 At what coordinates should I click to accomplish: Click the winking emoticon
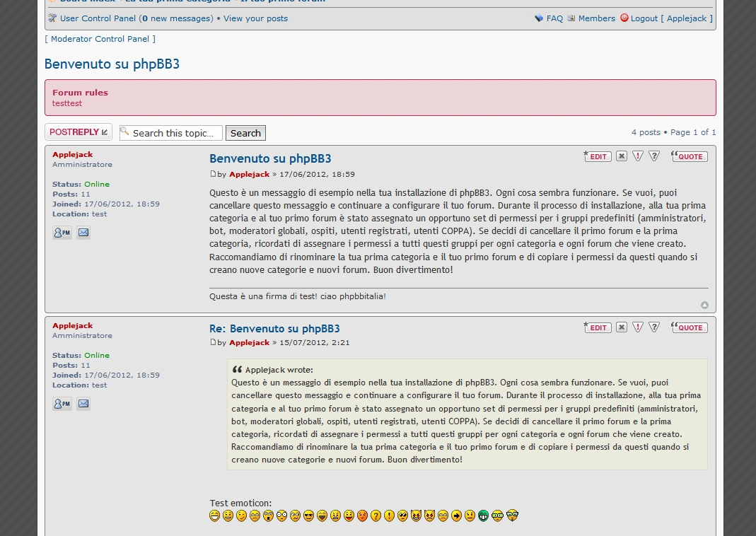(x=242, y=515)
